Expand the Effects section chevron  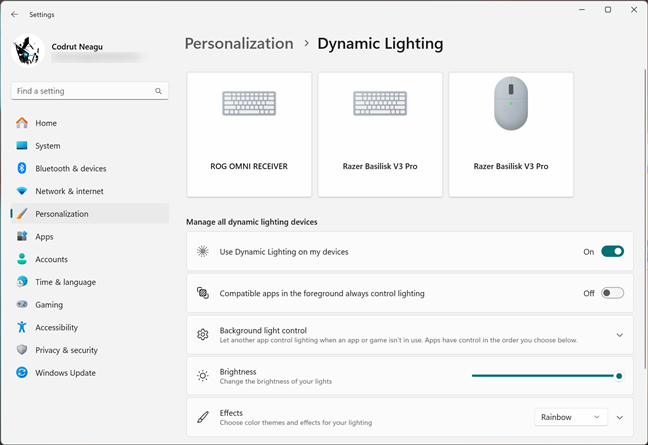[619, 417]
